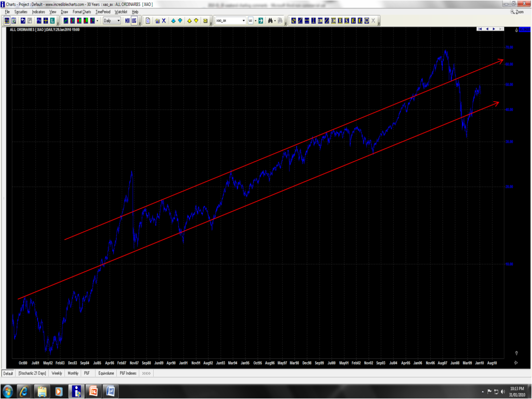Select the 'R' drawing tool icon
The width and height of the screenshot is (532, 399).
(340, 21)
